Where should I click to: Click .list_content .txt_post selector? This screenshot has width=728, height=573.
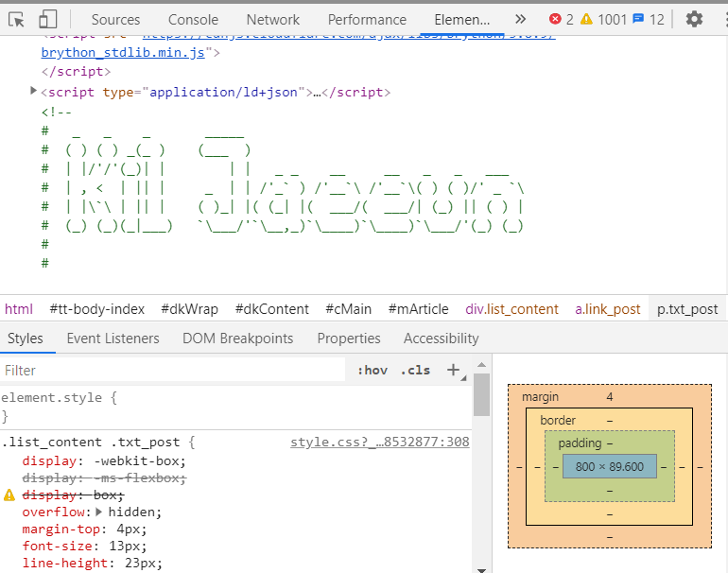click(91, 443)
